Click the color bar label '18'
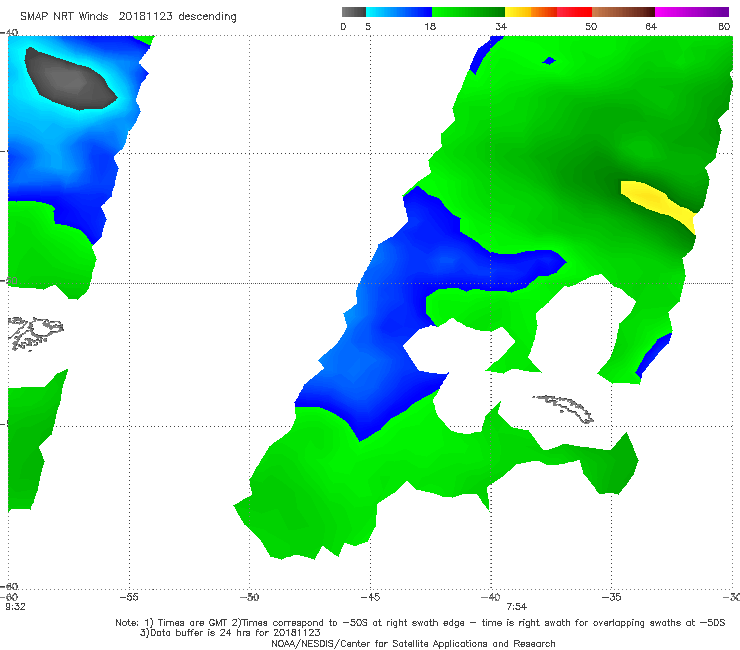 point(430,26)
